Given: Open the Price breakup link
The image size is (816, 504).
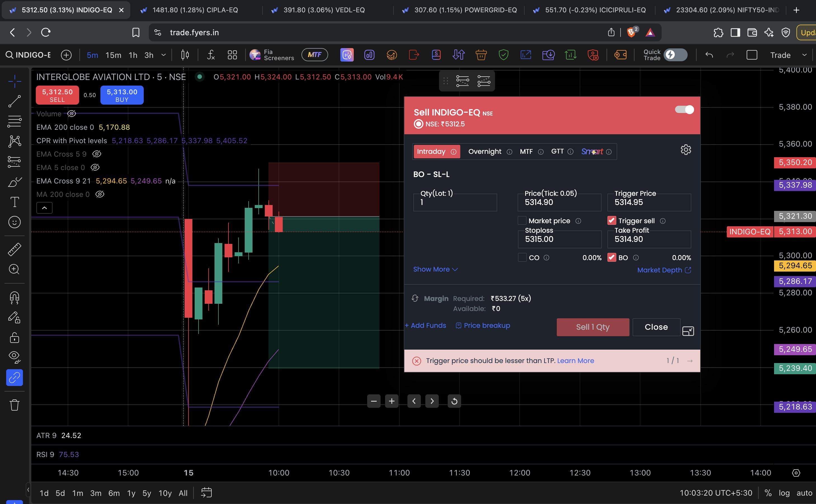Looking at the screenshot, I should point(483,325).
